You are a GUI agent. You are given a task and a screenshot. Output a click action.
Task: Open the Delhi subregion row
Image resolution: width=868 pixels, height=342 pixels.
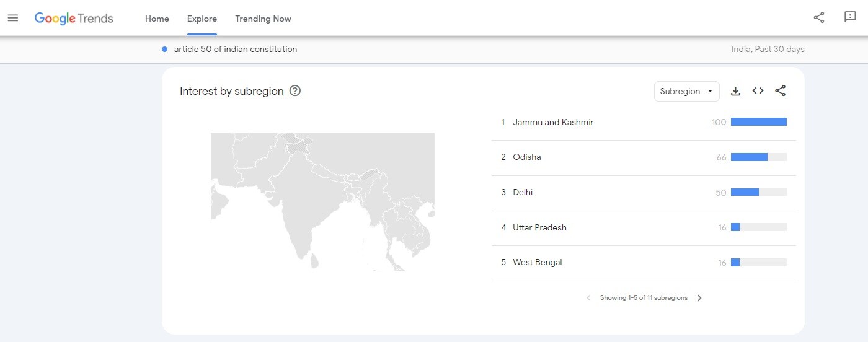523,193
